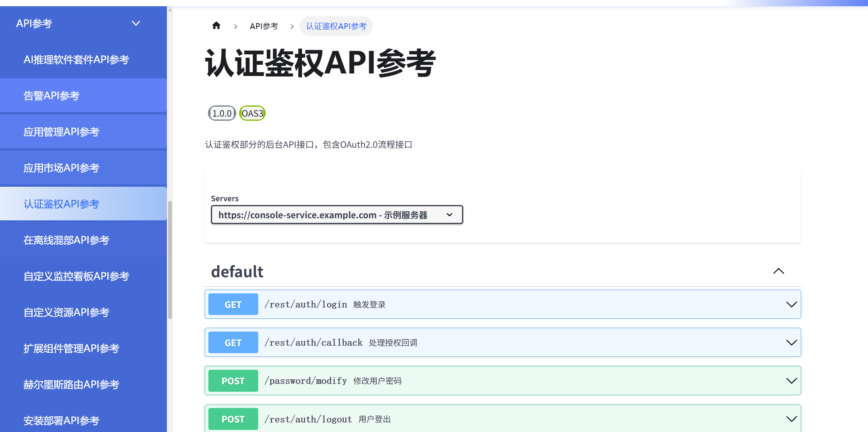
Task: Click the POST badge for /rest/auth/logout
Action: tap(233, 419)
